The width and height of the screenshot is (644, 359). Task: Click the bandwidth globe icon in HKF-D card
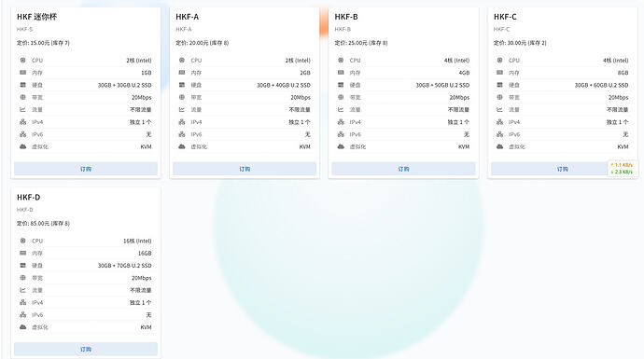pyautogui.click(x=23, y=277)
